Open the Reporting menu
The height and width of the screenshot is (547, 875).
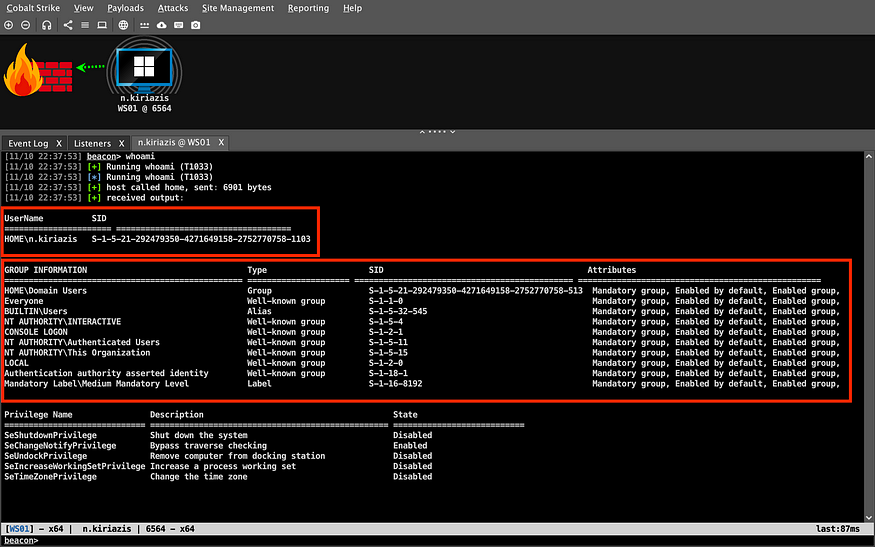308,8
